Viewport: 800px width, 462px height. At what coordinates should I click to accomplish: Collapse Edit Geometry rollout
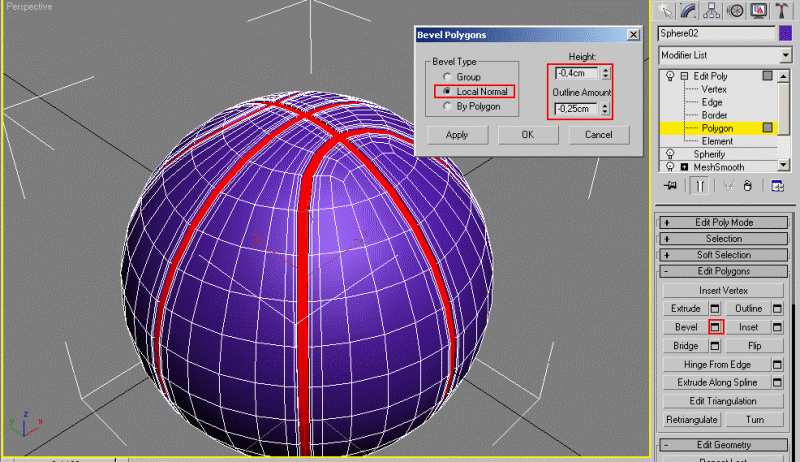pyautogui.click(x=723, y=445)
